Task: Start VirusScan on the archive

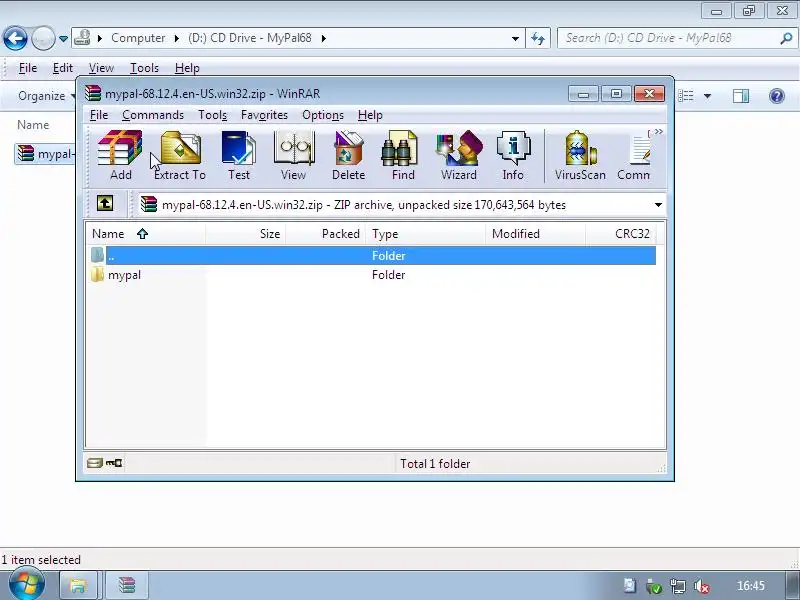Action: pyautogui.click(x=580, y=155)
